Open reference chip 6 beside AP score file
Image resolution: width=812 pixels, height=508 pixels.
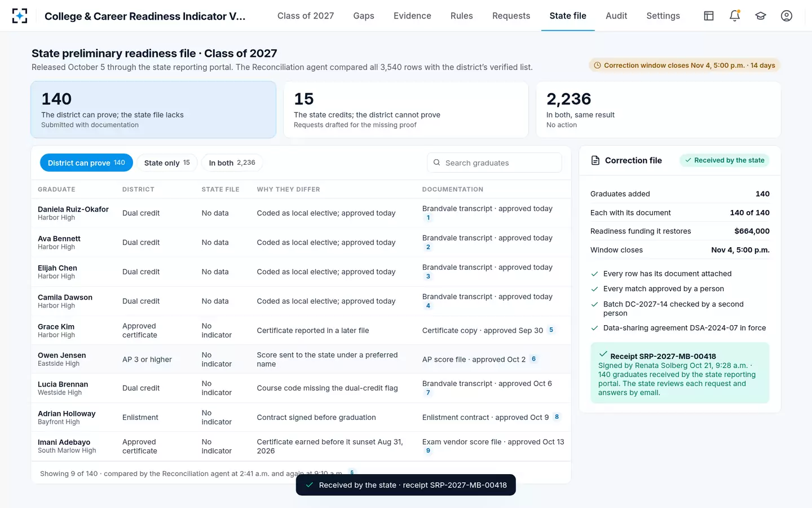[x=533, y=359]
